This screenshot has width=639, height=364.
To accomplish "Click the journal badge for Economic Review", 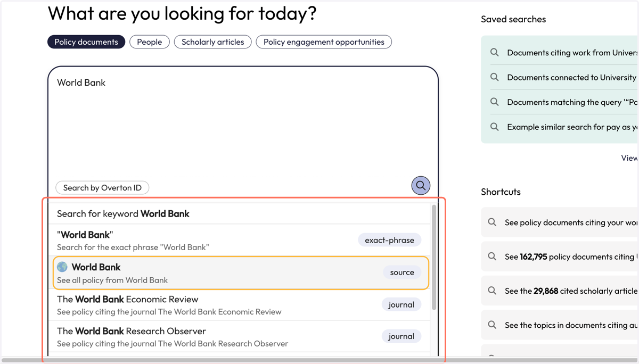I will pyautogui.click(x=401, y=304).
